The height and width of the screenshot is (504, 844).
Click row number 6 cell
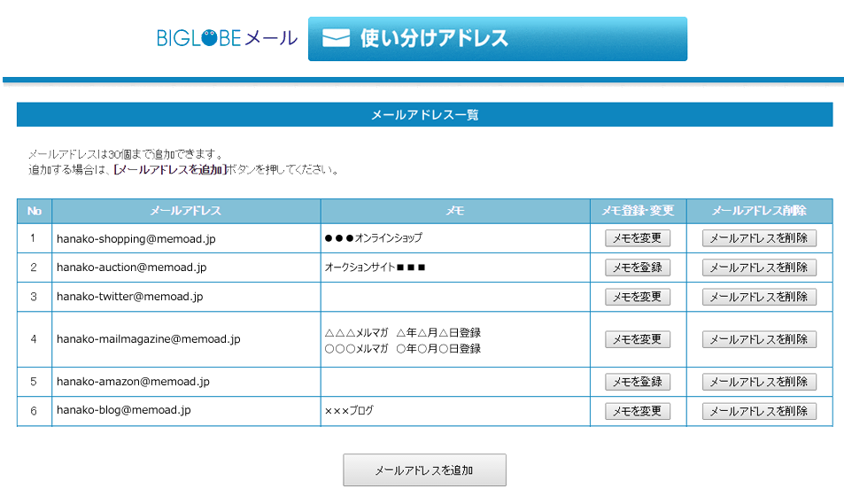[34, 411]
